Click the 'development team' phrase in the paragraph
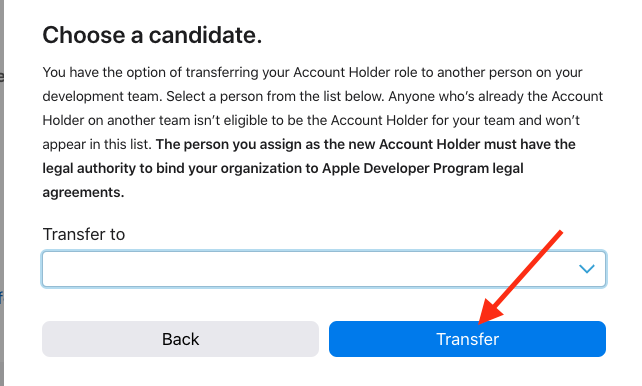642x386 pixels. tap(101, 97)
